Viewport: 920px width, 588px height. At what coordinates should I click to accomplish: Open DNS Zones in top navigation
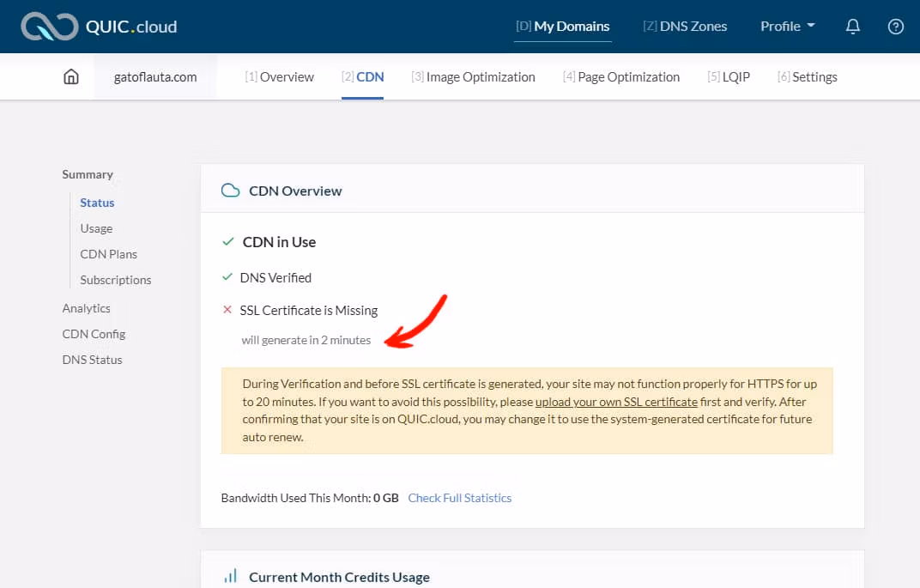(685, 27)
